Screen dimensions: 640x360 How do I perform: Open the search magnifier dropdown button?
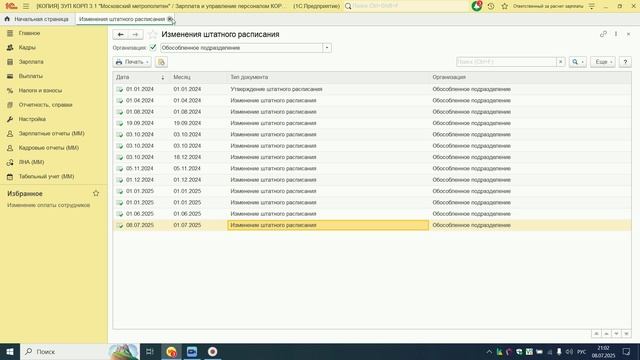(x=578, y=62)
